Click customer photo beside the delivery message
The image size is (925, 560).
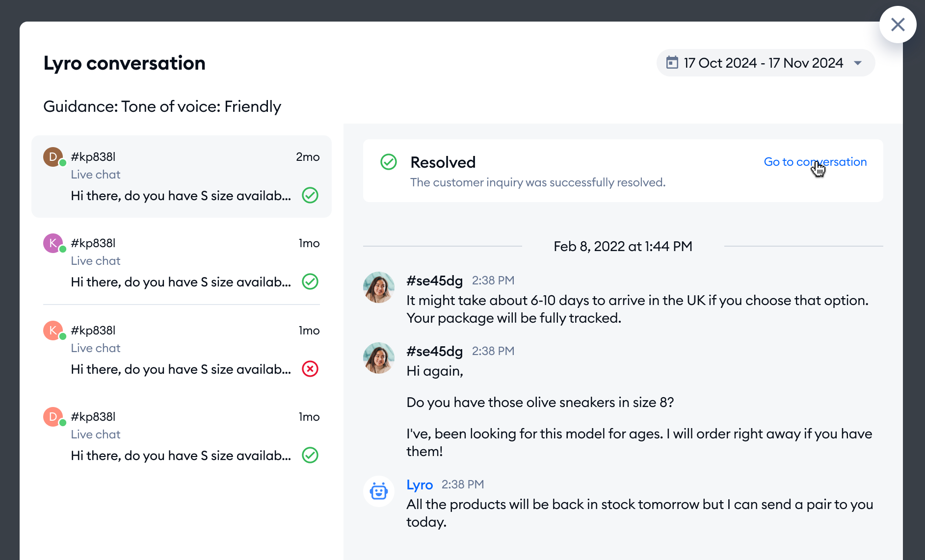[x=379, y=287]
